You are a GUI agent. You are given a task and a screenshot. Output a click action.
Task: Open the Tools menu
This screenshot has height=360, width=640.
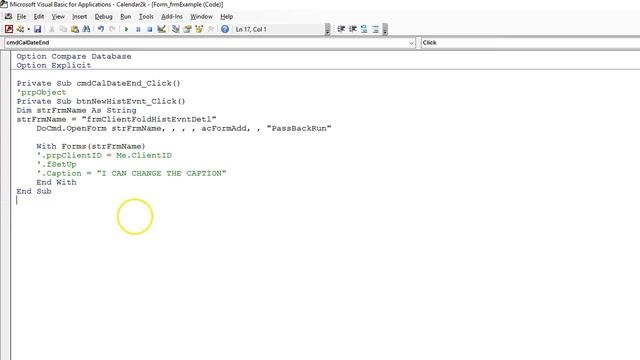click(146, 16)
